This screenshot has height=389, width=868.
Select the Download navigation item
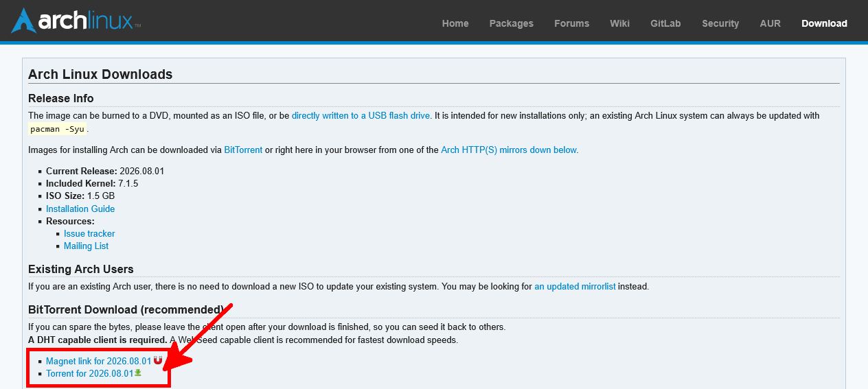(x=824, y=23)
